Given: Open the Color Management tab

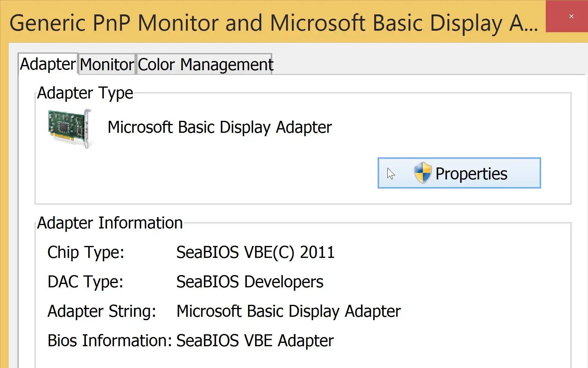Looking at the screenshot, I should click(x=205, y=64).
